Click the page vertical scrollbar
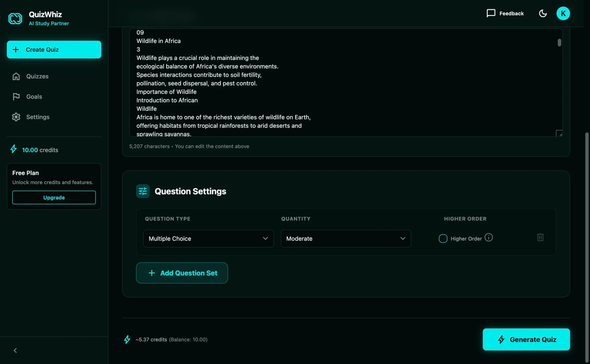The width and height of the screenshot is (590, 364). [x=587, y=248]
